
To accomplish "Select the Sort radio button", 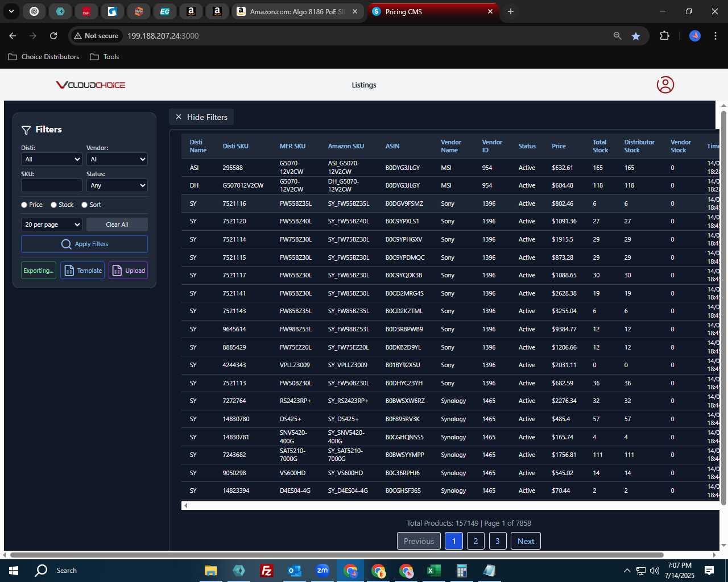I will pos(84,205).
